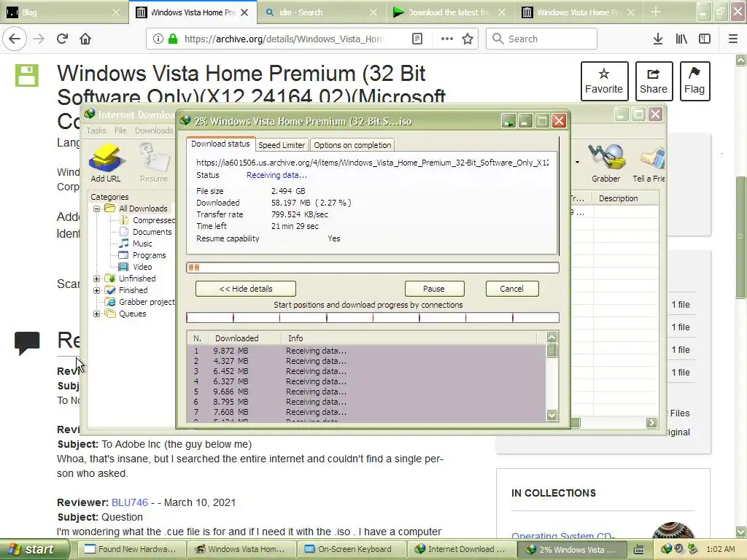Switch to Download the latest browser tab

449,12
